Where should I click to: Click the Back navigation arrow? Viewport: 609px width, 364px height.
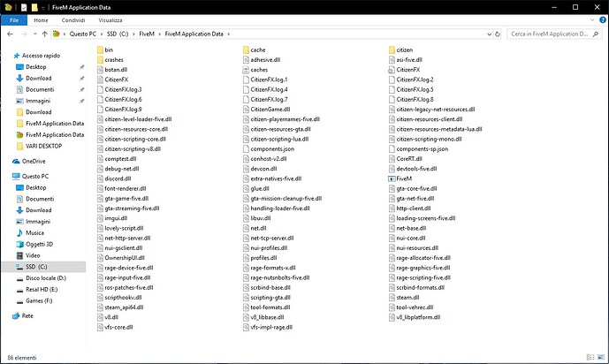tap(10, 34)
